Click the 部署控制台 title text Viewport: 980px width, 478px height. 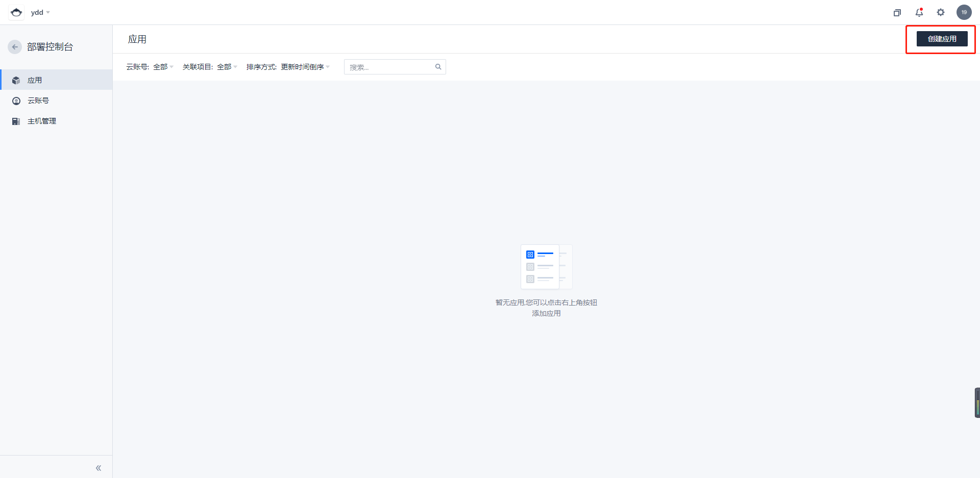click(50, 47)
